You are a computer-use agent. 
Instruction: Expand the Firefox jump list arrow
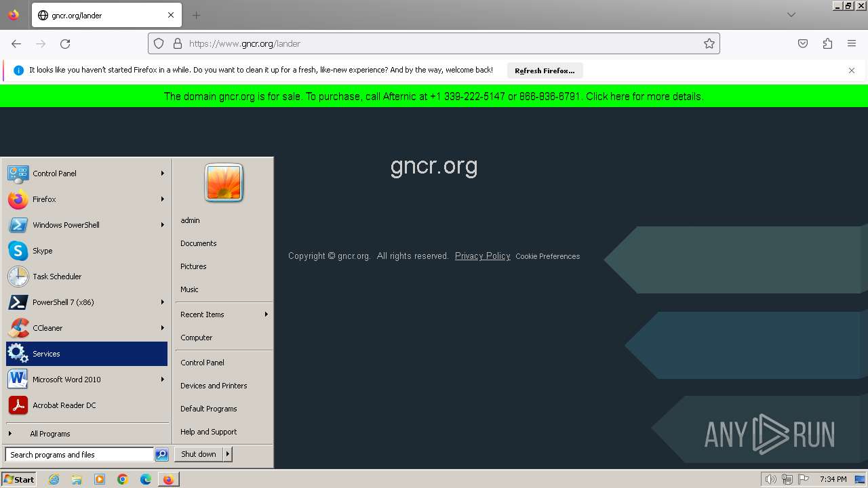point(163,199)
